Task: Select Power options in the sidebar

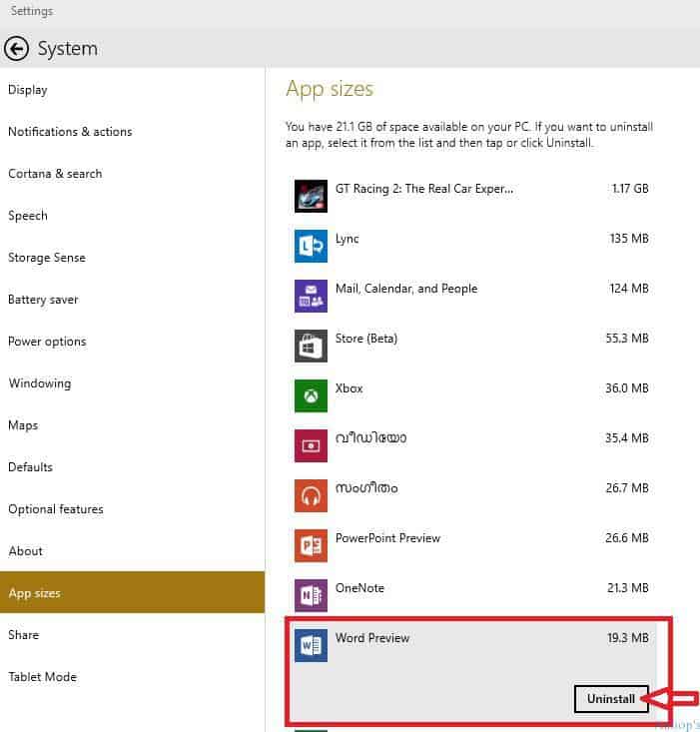Action: (132, 342)
